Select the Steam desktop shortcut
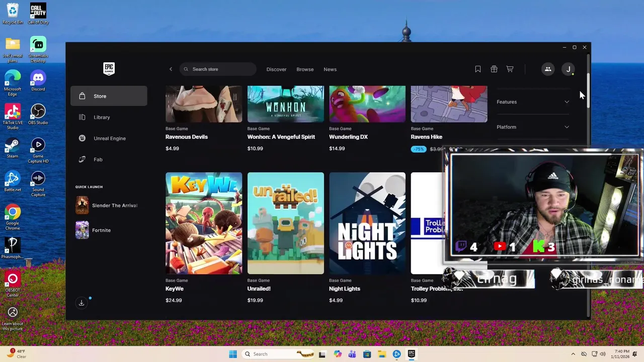Image resolution: width=644 pixels, height=362 pixels. pos(13,148)
